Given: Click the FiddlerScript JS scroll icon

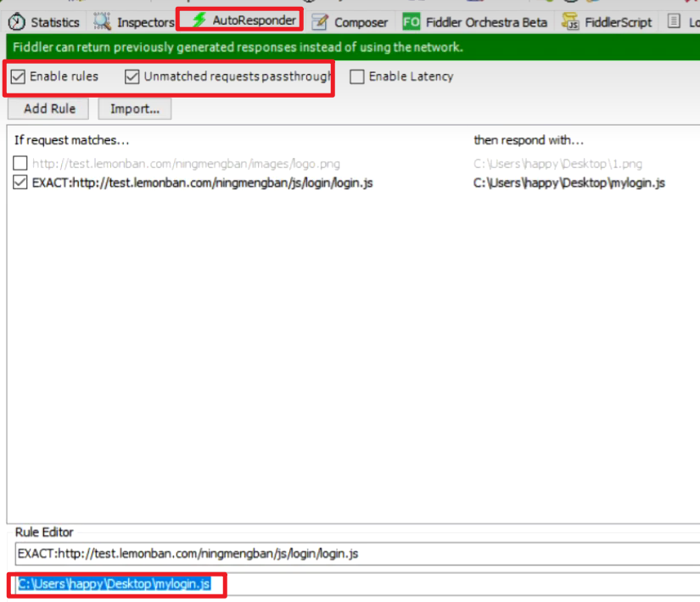Looking at the screenshot, I should (x=570, y=21).
